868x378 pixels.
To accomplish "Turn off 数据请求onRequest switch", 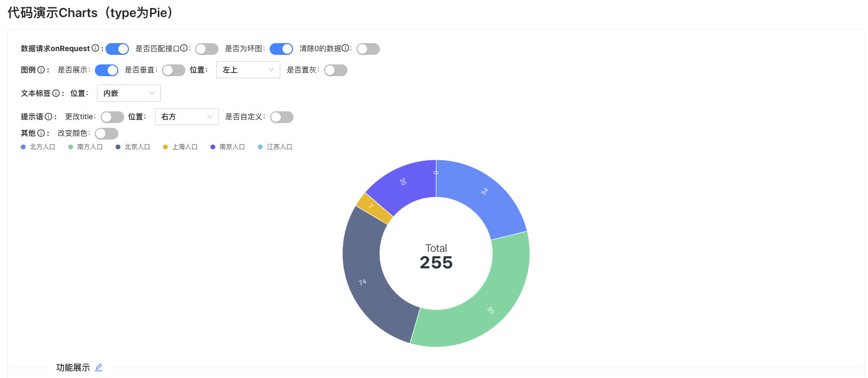I will (x=117, y=49).
